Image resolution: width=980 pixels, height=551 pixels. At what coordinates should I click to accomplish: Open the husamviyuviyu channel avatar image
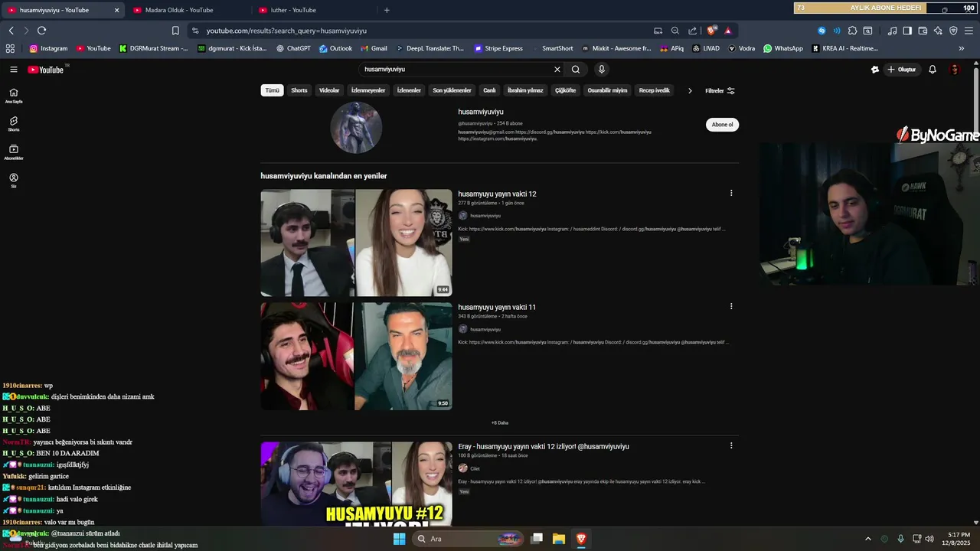coord(356,128)
